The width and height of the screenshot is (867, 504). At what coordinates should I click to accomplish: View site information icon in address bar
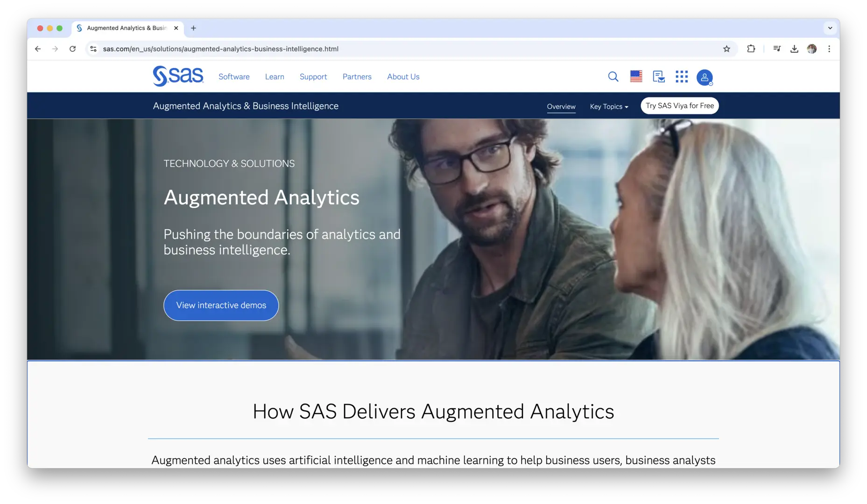(x=93, y=49)
